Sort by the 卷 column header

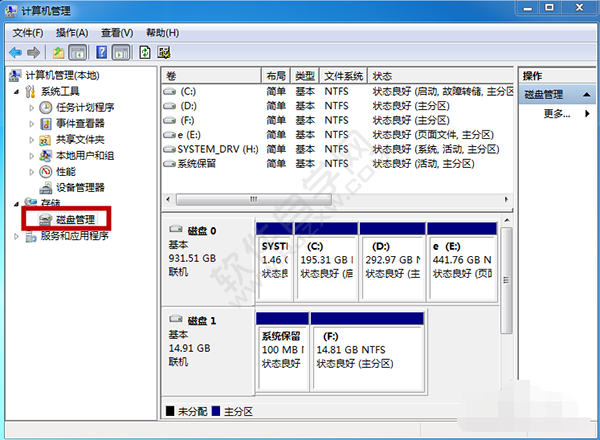coord(211,76)
